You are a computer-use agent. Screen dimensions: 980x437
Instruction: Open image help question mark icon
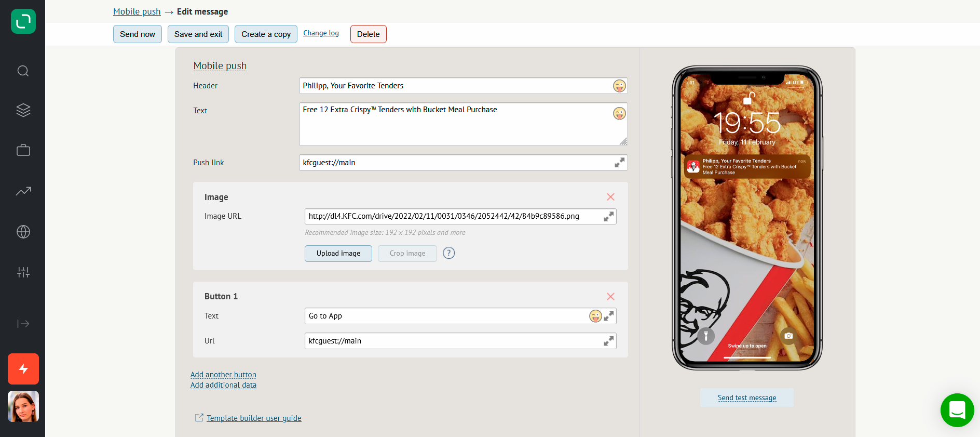(x=448, y=253)
